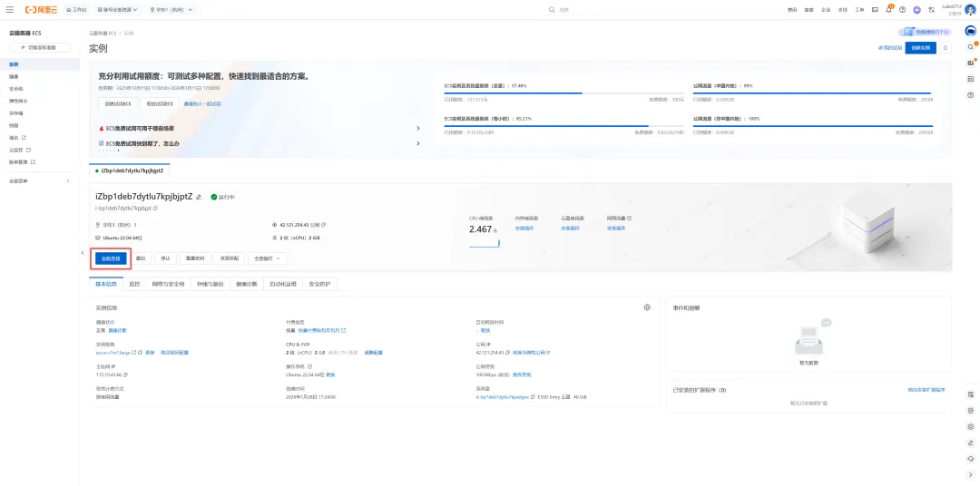The image size is (980, 486).
Task: Open the hamburger main menu
Action: 9,10
